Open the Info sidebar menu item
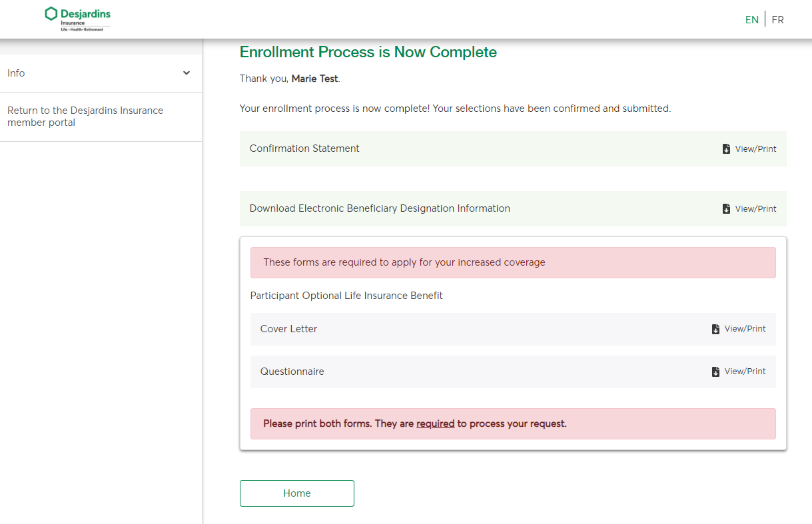Viewport: 812px width, 524px height. 16,73
